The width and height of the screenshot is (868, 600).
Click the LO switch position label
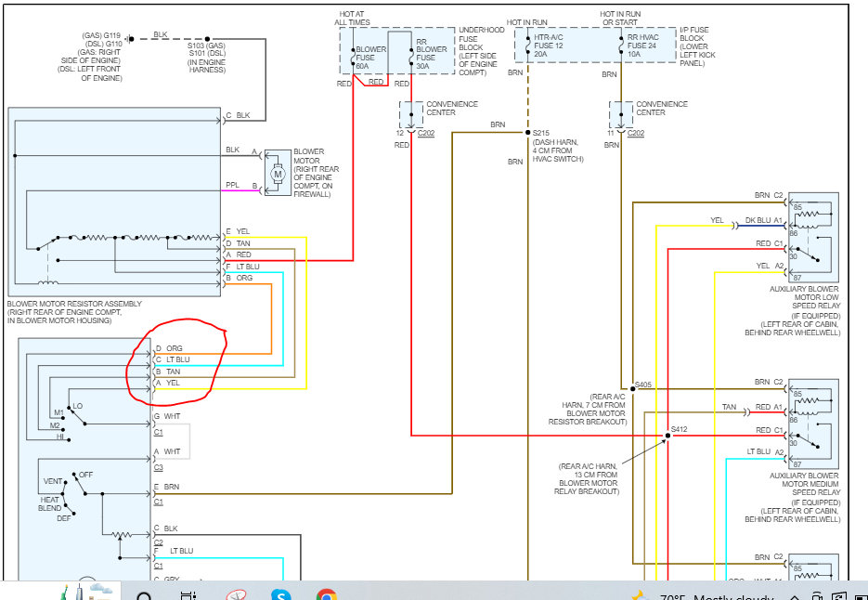tap(77, 407)
